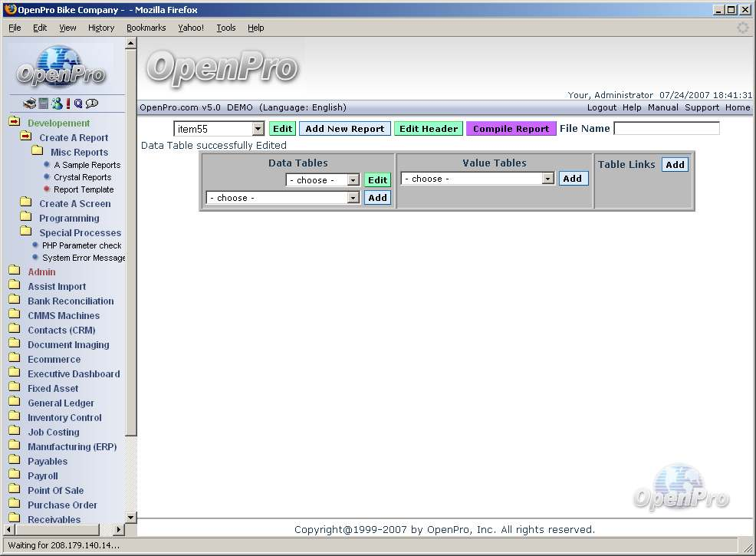Click the File Name input field

point(666,129)
